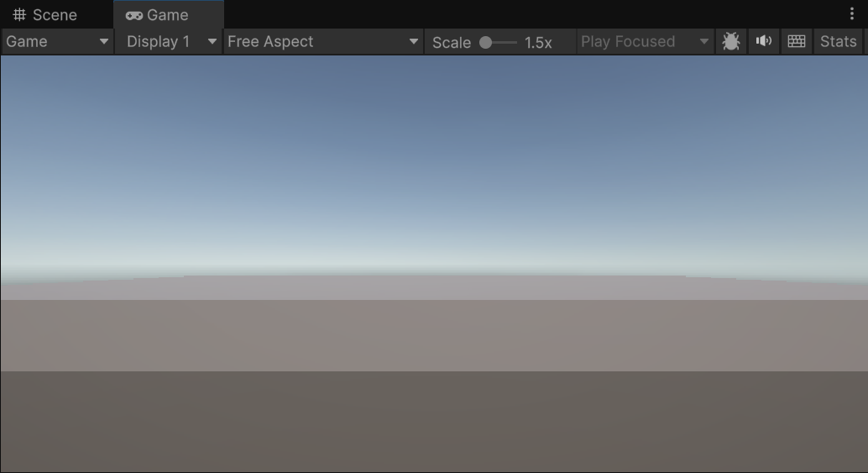This screenshot has width=868, height=473.
Task: Toggle the keyboard shortcuts icon
Action: coord(796,41)
